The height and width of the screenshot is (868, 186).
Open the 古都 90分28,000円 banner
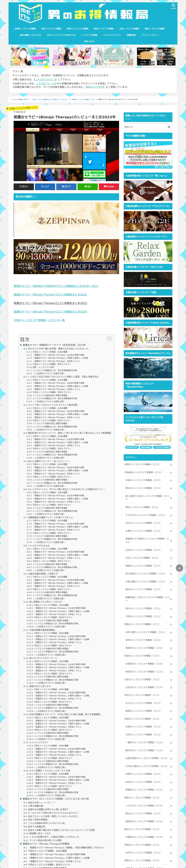pyautogui.click(x=148, y=307)
